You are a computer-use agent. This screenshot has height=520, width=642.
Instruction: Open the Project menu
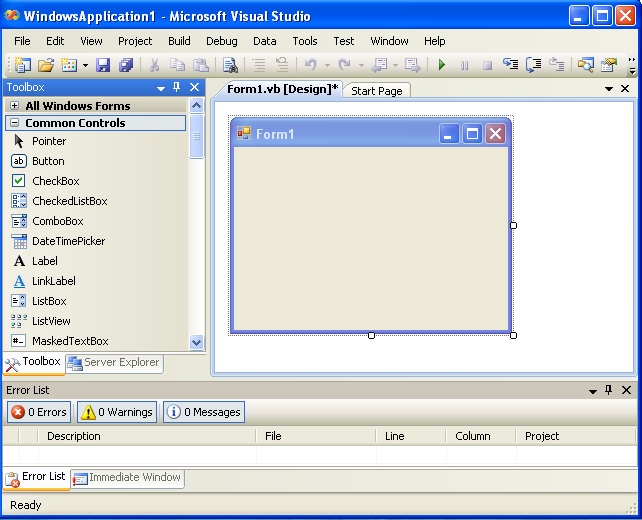pos(135,41)
